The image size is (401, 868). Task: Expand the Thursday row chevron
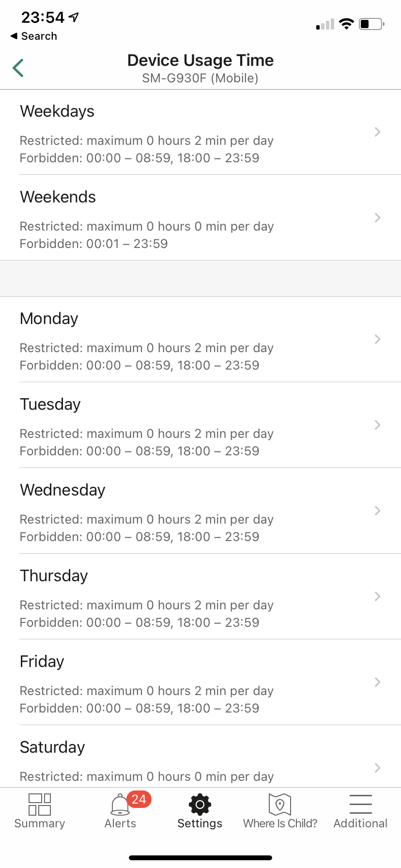click(x=377, y=596)
